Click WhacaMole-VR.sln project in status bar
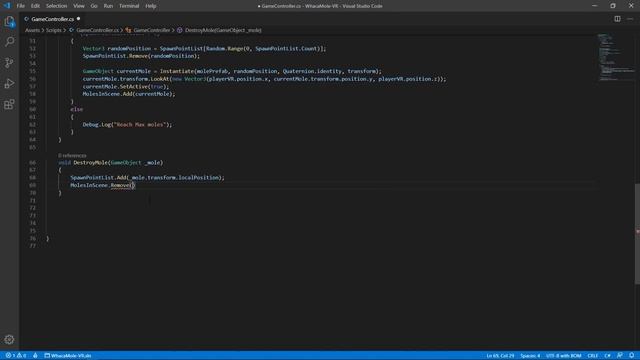640x360 pixels. tap(68, 356)
